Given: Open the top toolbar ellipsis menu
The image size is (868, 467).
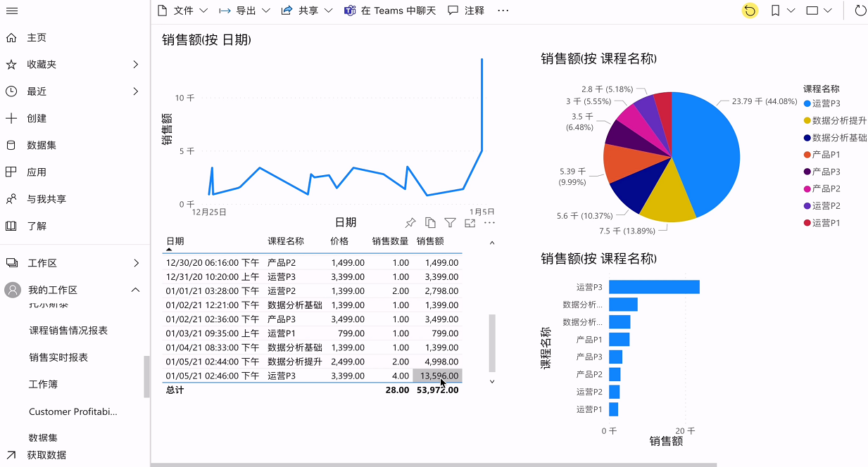Looking at the screenshot, I should pyautogui.click(x=503, y=11).
